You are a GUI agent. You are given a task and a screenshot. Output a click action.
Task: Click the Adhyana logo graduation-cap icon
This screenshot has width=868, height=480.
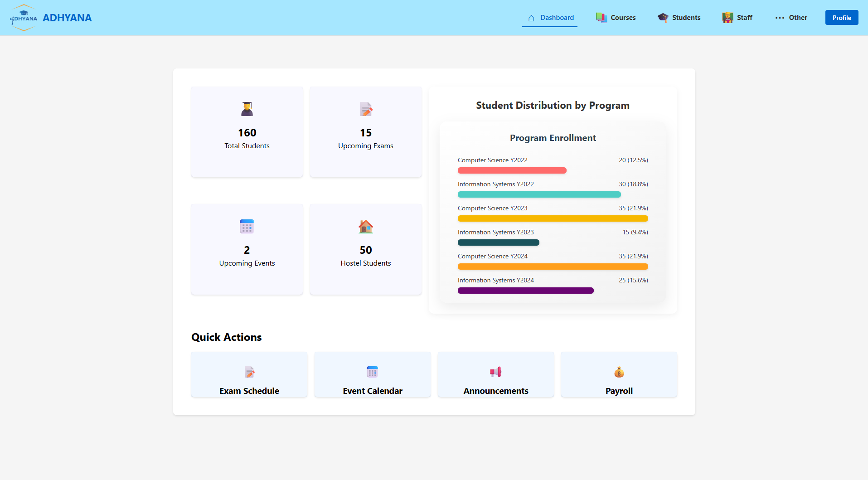point(24,18)
